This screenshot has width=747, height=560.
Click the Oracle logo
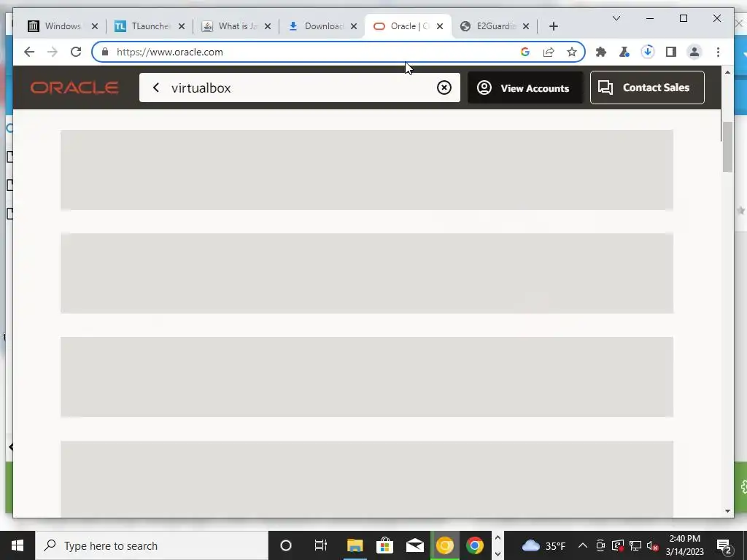[x=74, y=87]
